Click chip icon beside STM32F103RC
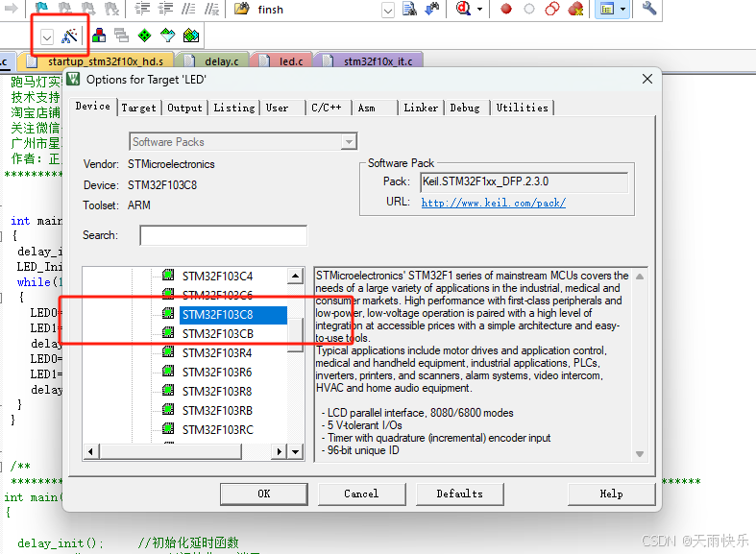 click(168, 428)
